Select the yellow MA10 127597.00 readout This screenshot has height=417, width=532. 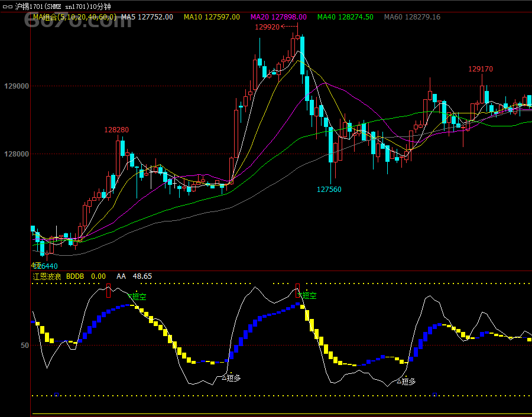coord(212,17)
